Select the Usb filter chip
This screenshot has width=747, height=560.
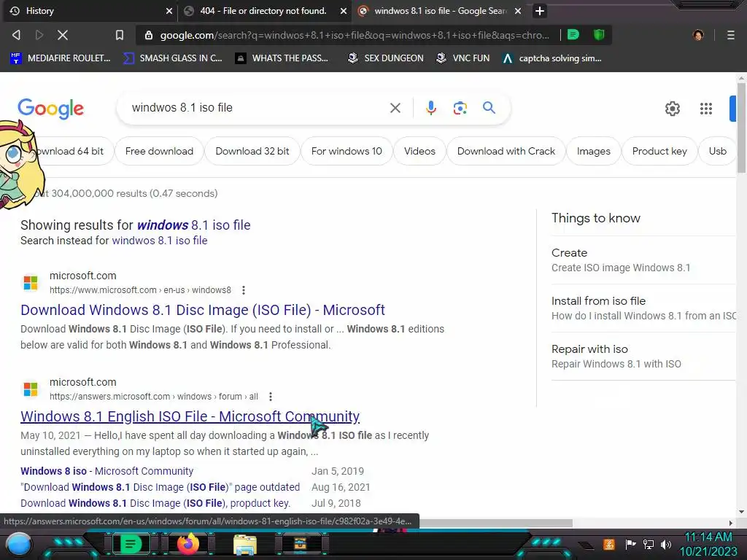[717, 151]
